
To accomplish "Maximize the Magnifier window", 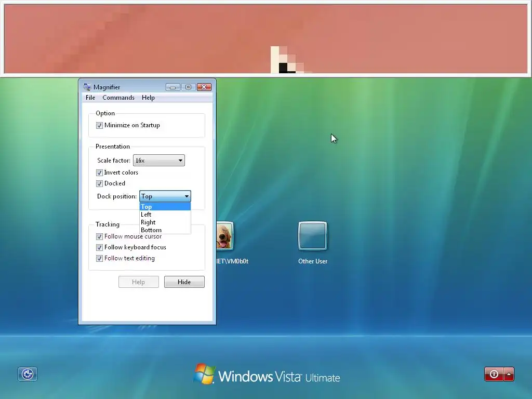I will 188,87.
